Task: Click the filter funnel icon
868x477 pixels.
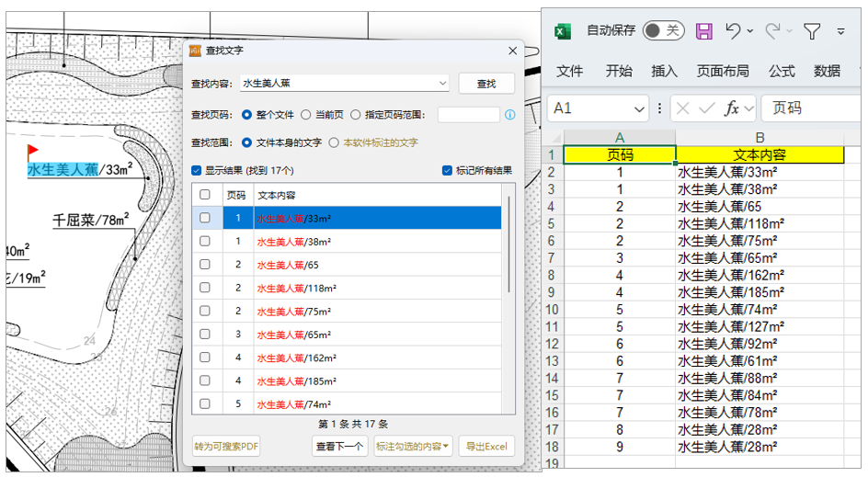Action: [811, 31]
